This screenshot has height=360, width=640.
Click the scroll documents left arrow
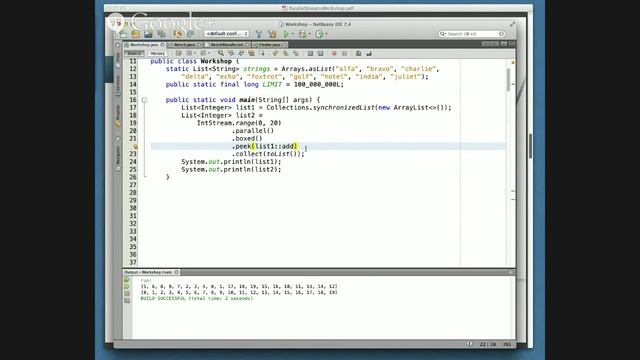485,44
